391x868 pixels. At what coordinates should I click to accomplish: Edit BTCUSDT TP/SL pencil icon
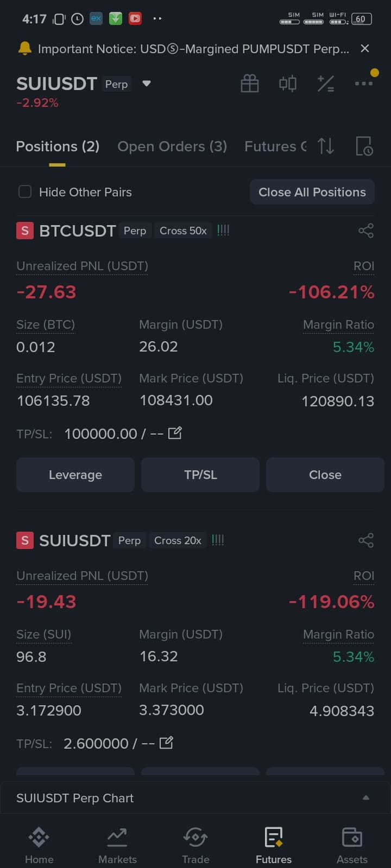(x=175, y=433)
